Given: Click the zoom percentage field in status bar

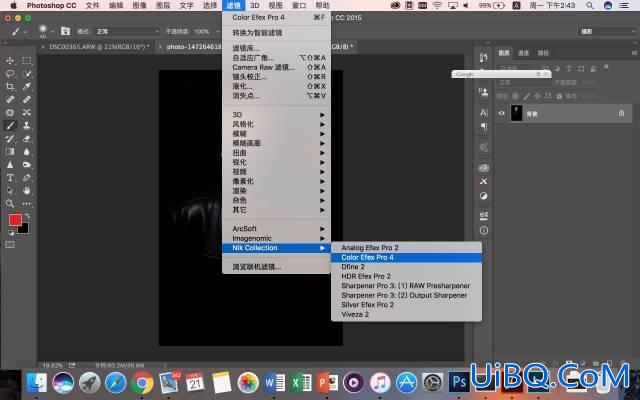Looking at the screenshot, I should 53,365.
